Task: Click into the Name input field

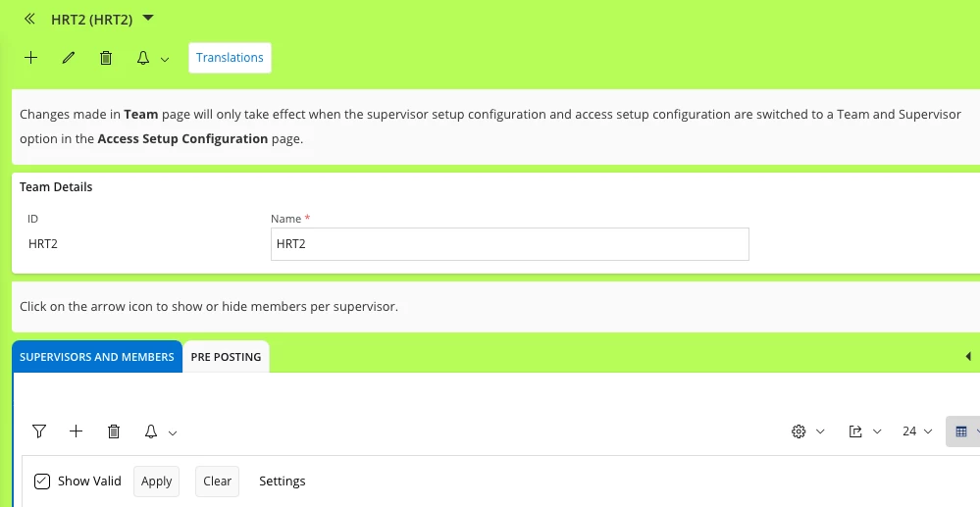Action: 509,244
